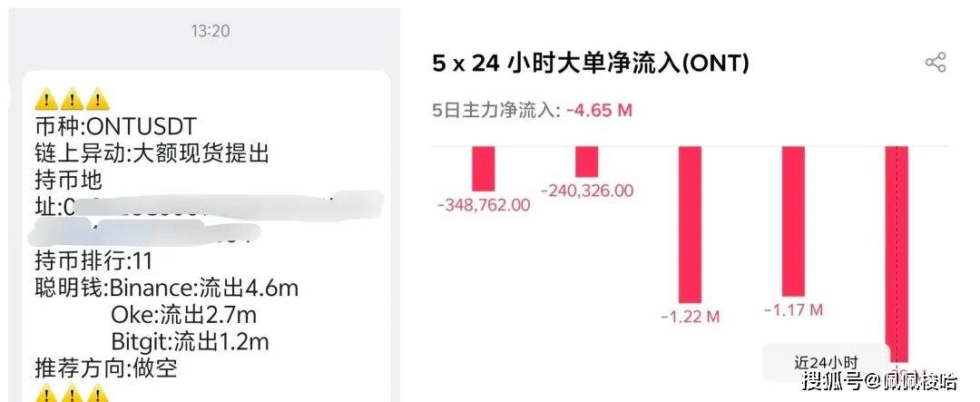980x402 pixels.
Task: Click the third warning emoji atop the message
Action: [97, 99]
